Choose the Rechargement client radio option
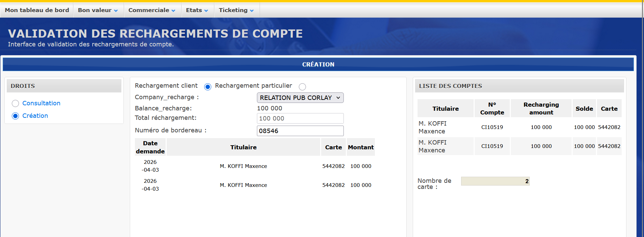 (208, 87)
